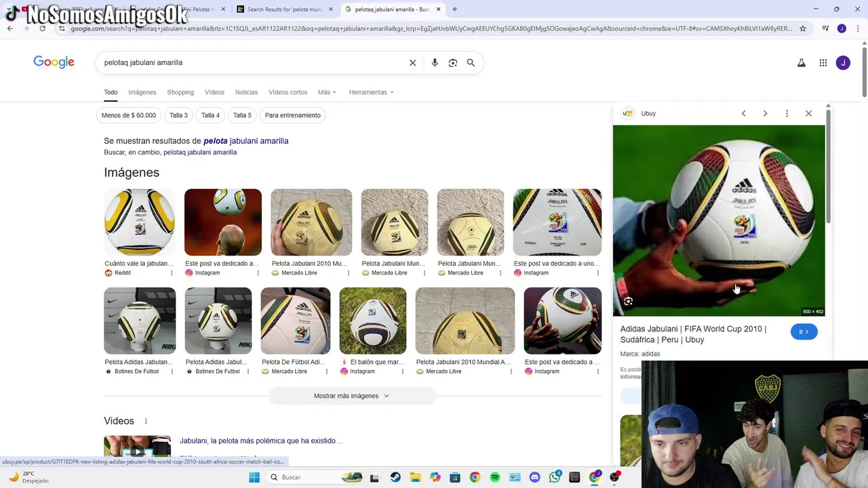Click the Ir button for Ubuy

tap(804, 331)
